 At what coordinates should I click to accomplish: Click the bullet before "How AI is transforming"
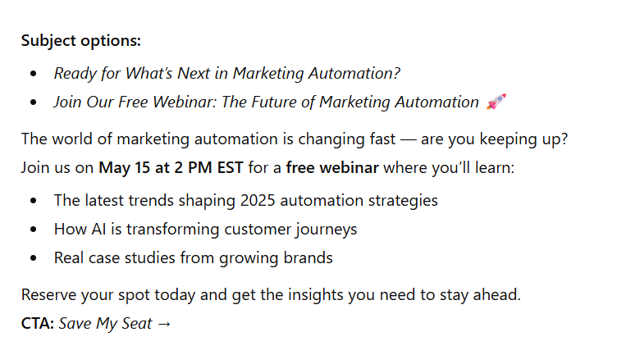tap(33, 230)
